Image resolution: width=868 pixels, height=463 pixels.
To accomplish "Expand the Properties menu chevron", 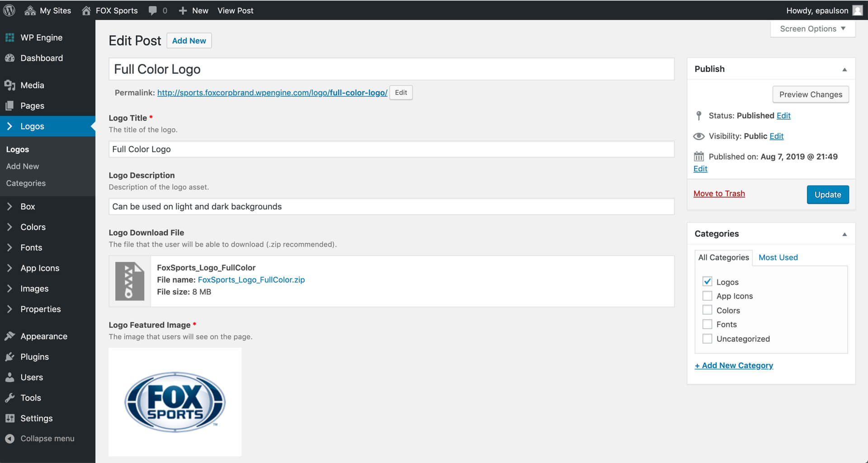I will point(9,309).
